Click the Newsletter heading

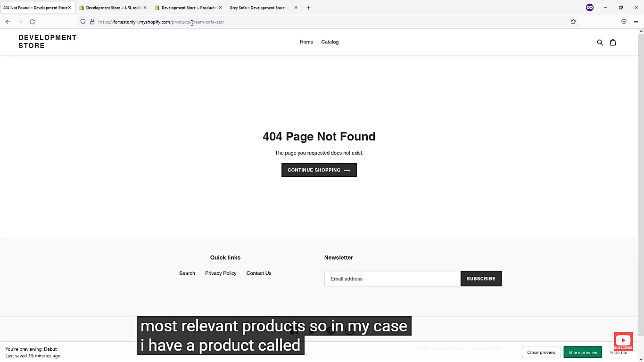point(339,257)
